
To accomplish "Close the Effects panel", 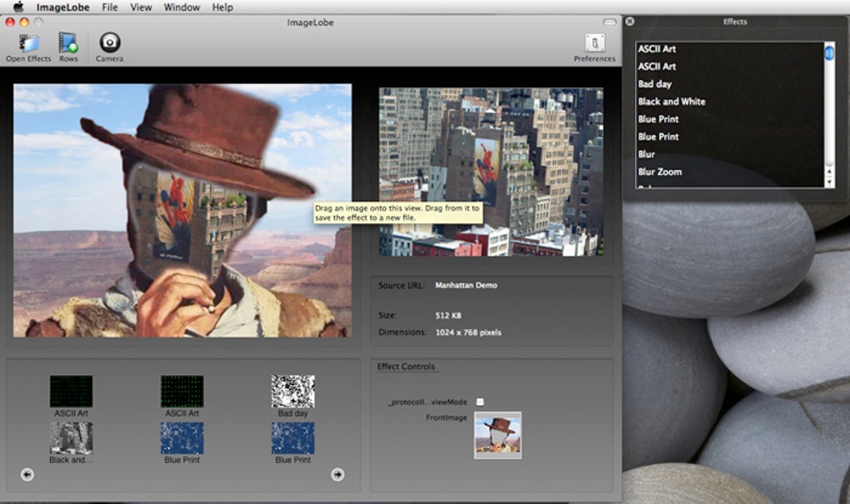I will point(629,22).
